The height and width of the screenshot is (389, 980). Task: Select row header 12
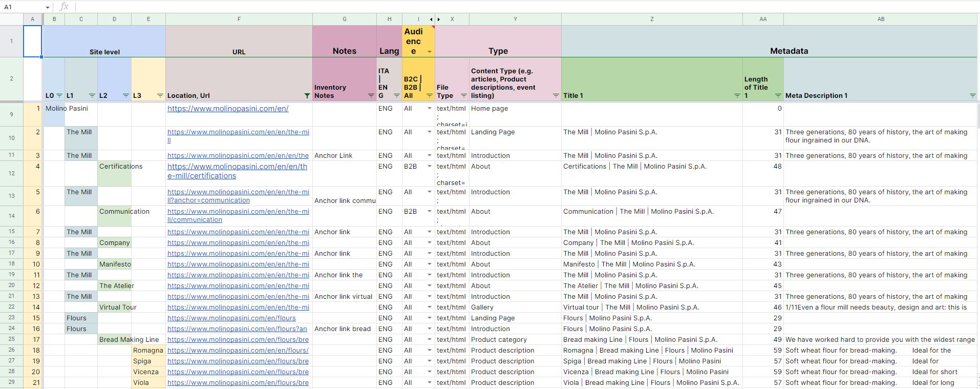pyautogui.click(x=11, y=174)
